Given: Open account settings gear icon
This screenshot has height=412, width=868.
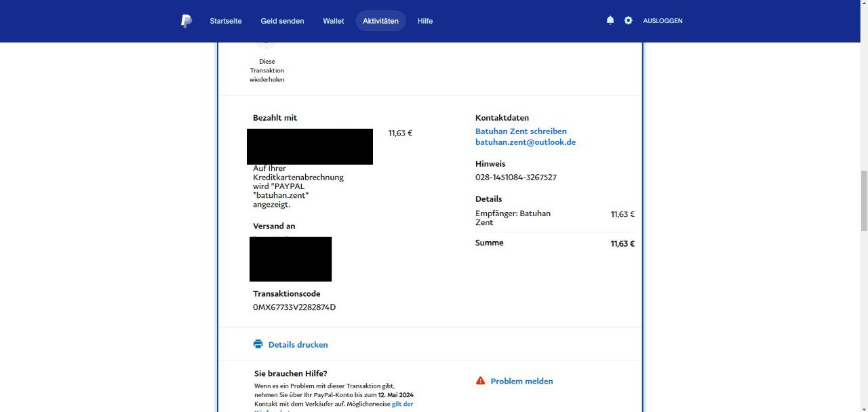Looking at the screenshot, I should [629, 21].
